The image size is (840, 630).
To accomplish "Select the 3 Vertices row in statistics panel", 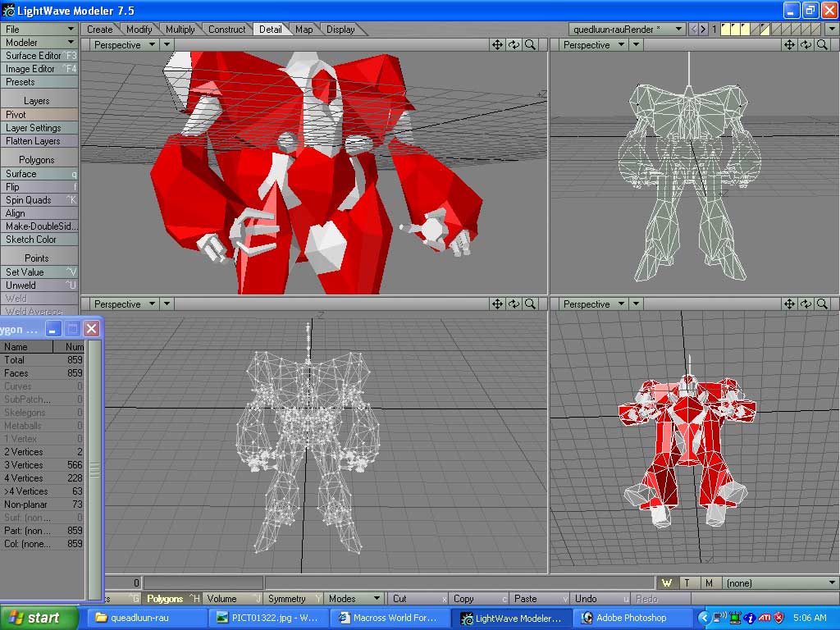I will (43, 465).
